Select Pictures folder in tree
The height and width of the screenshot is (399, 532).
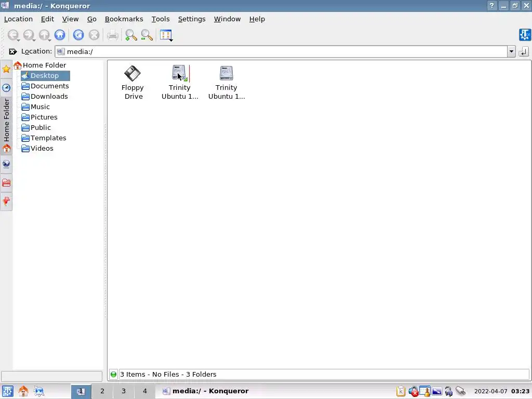39,117
